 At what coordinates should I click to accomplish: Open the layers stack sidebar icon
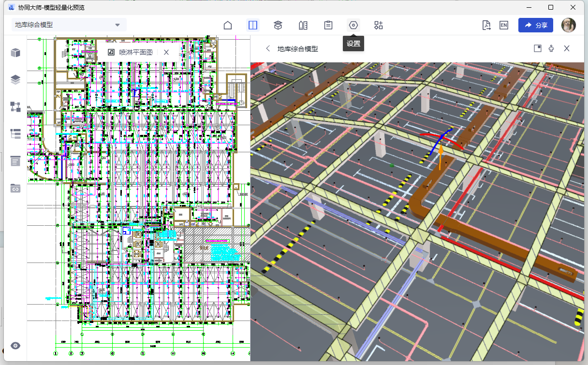15,80
